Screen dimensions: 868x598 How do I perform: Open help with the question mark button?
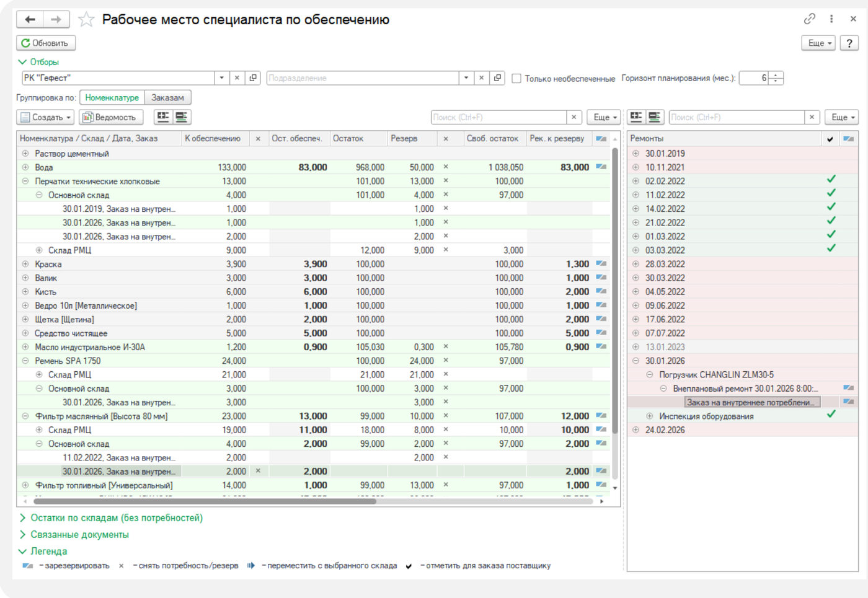pos(849,43)
